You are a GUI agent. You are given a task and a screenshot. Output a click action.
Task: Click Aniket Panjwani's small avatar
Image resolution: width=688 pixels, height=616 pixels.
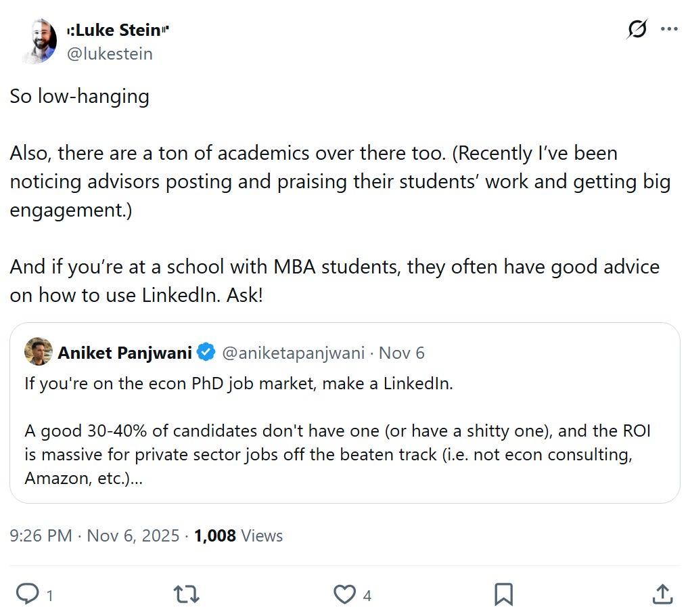[39, 352]
